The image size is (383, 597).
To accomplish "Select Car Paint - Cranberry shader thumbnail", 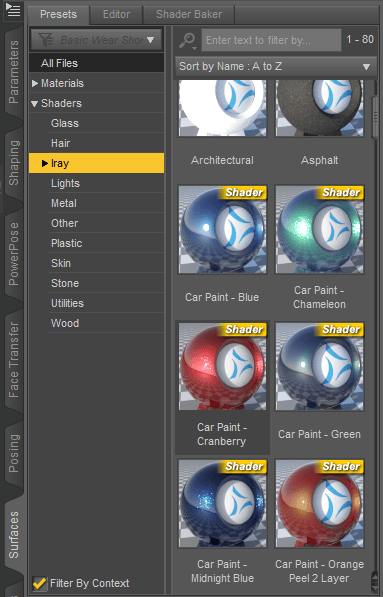I will pos(222,366).
